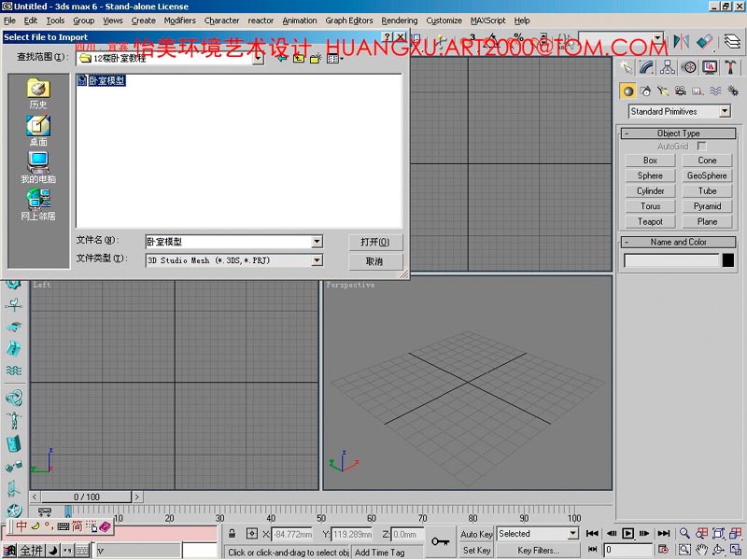Click Zoom Extents All viewport tool
This screenshot has height=560, width=747.
735,533
